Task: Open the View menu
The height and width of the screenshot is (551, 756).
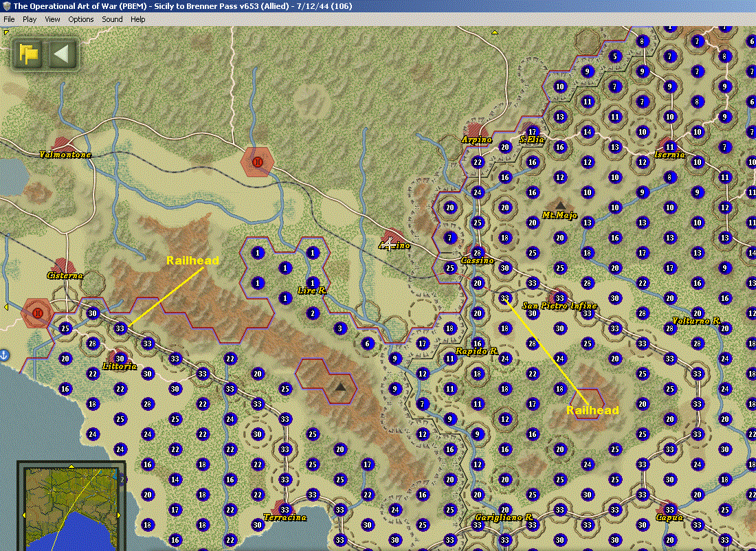Action: [x=52, y=19]
